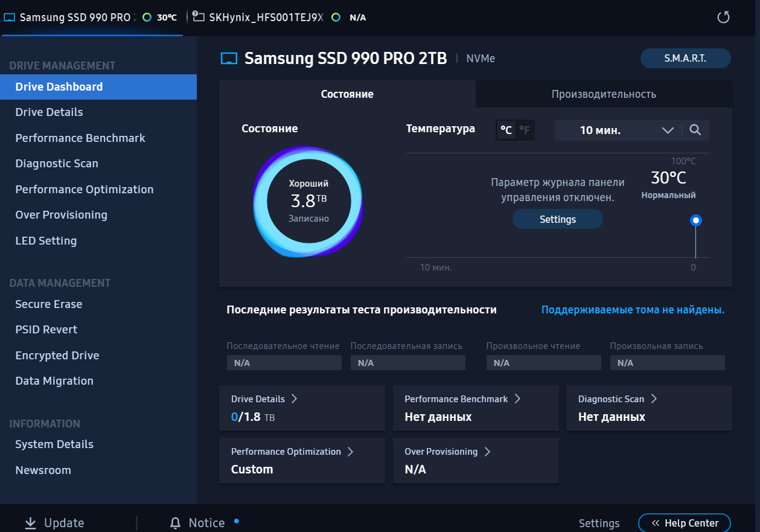The image size is (760, 532).
Task: Select the Samsung SSD 990 PRO drive tab
Action: coord(92,18)
